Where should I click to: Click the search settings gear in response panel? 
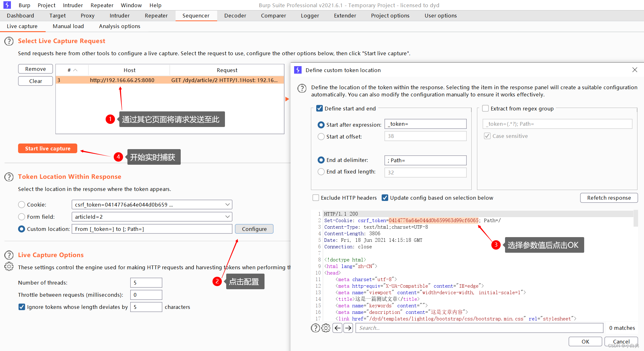326,328
